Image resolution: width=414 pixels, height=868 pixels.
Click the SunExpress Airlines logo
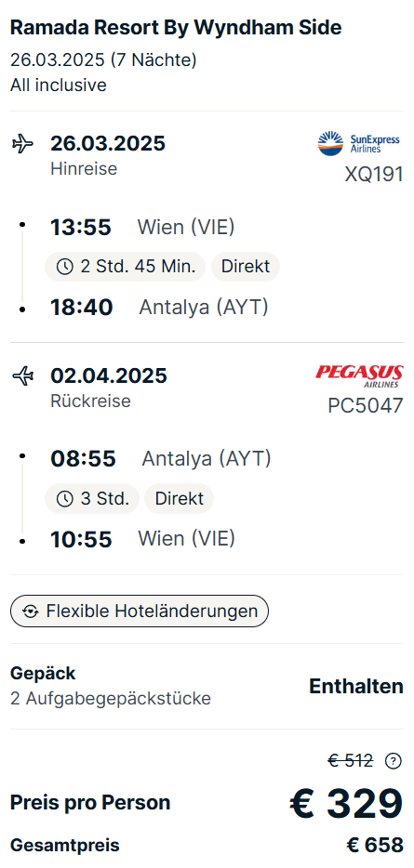(x=358, y=143)
